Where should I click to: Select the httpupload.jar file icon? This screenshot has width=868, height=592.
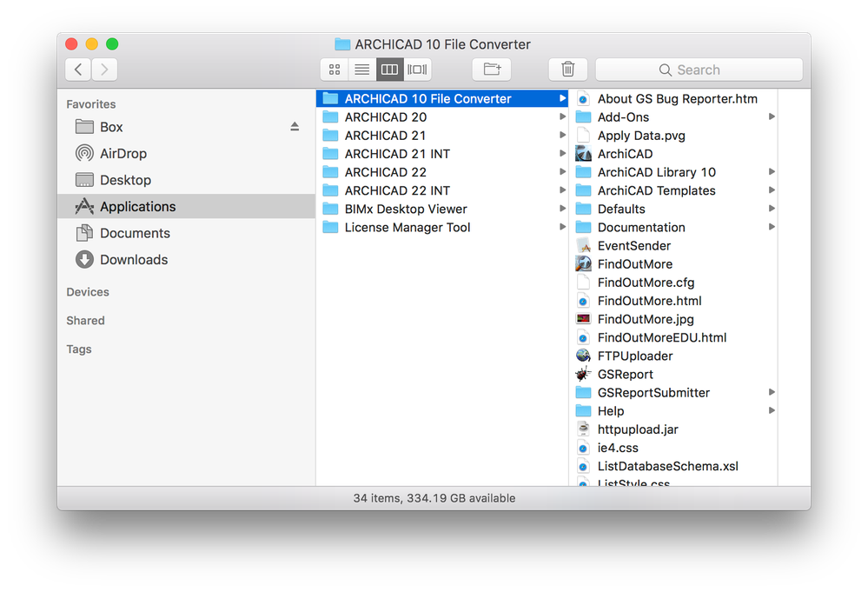click(583, 429)
